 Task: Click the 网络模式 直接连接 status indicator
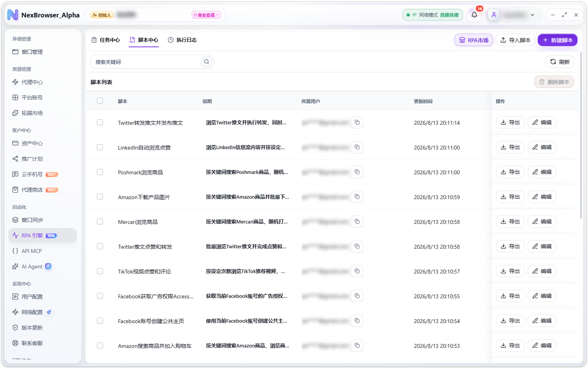pyautogui.click(x=433, y=15)
